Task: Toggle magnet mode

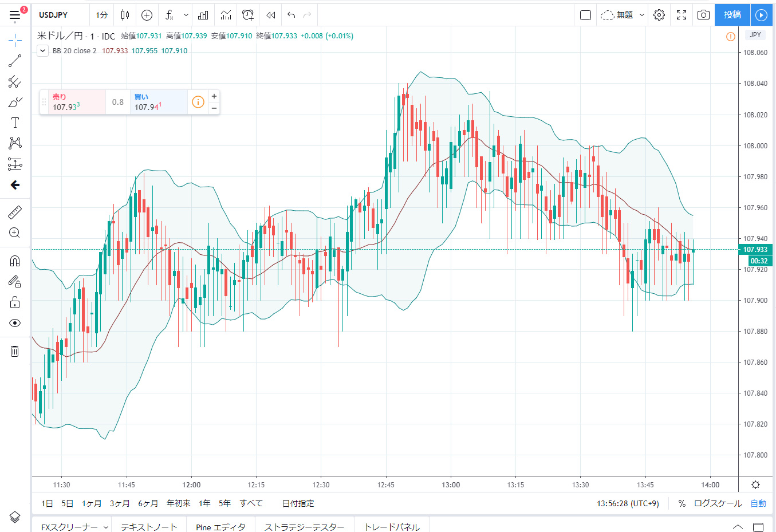Action: tap(15, 261)
